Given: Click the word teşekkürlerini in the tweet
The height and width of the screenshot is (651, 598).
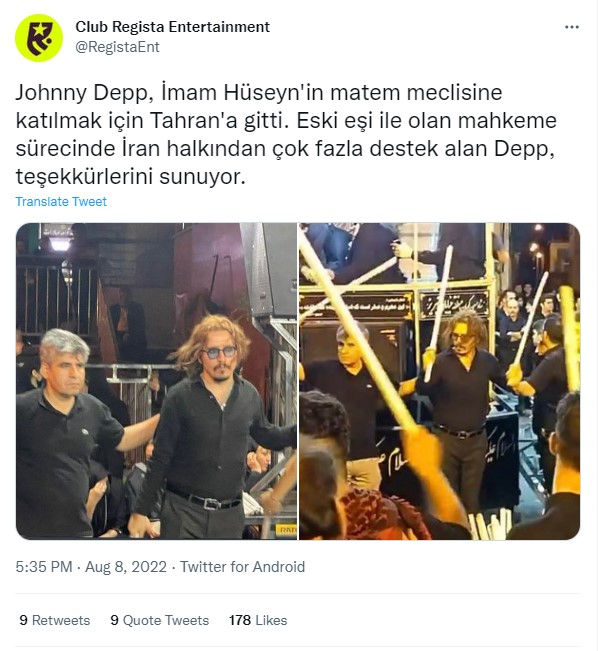Looking at the screenshot, I should click(x=85, y=177).
